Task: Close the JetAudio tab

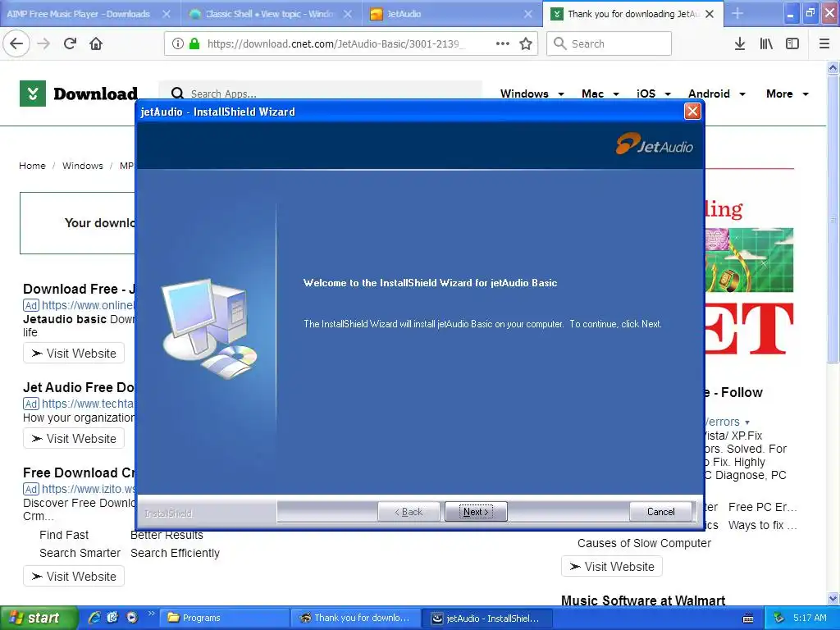Action: [x=528, y=14]
